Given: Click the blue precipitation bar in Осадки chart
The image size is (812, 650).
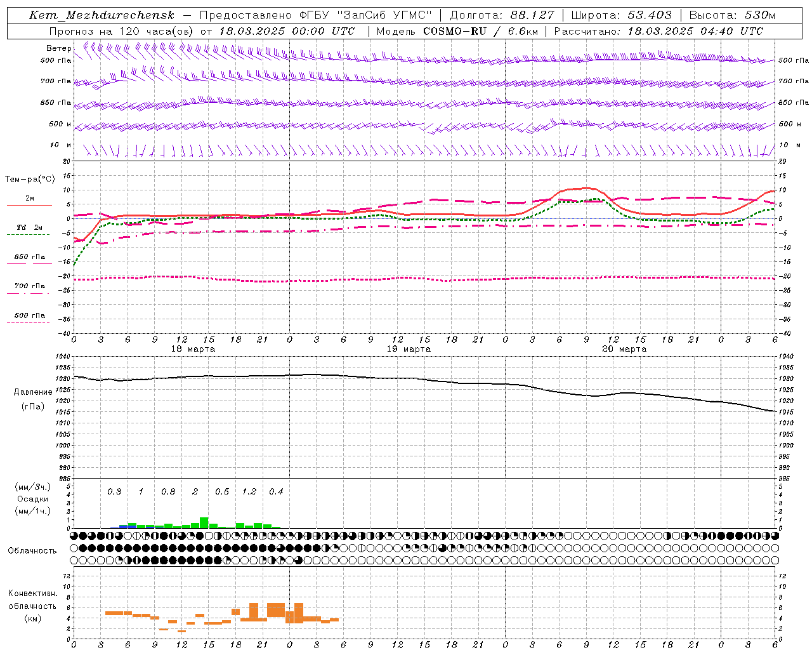Looking at the screenshot, I should (x=124, y=526).
